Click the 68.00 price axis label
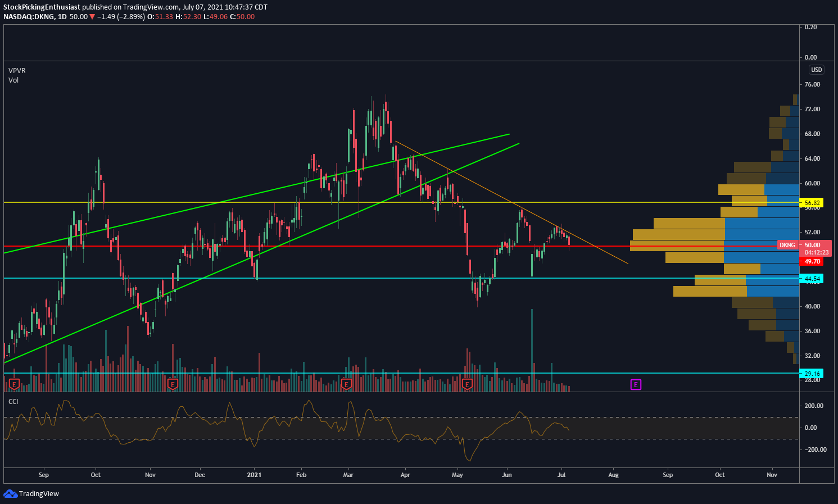Image resolution: width=838 pixels, height=504 pixels. [812, 134]
